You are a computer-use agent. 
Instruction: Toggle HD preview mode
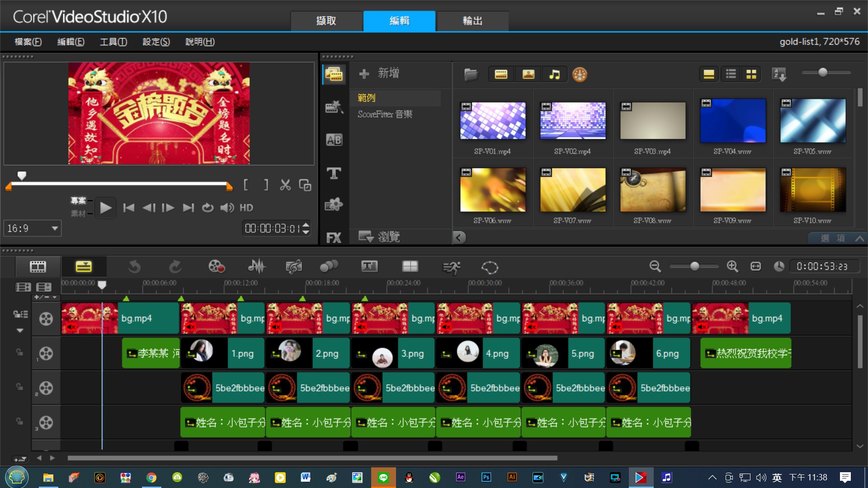[246, 208]
